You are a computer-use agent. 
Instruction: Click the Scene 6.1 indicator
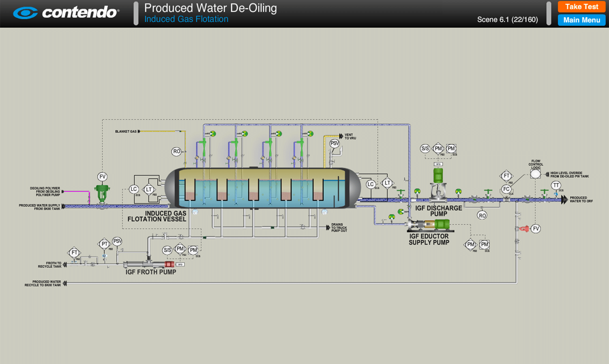tap(507, 19)
